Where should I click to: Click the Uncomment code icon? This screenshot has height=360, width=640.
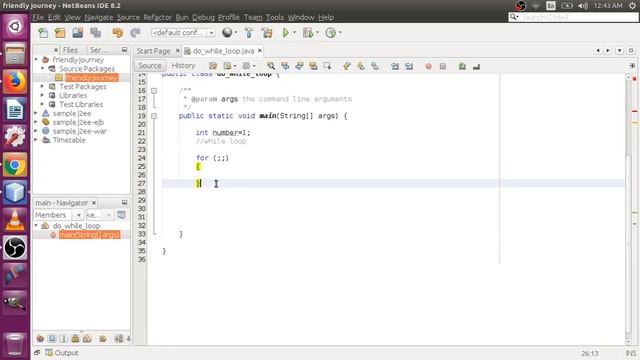point(476,66)
